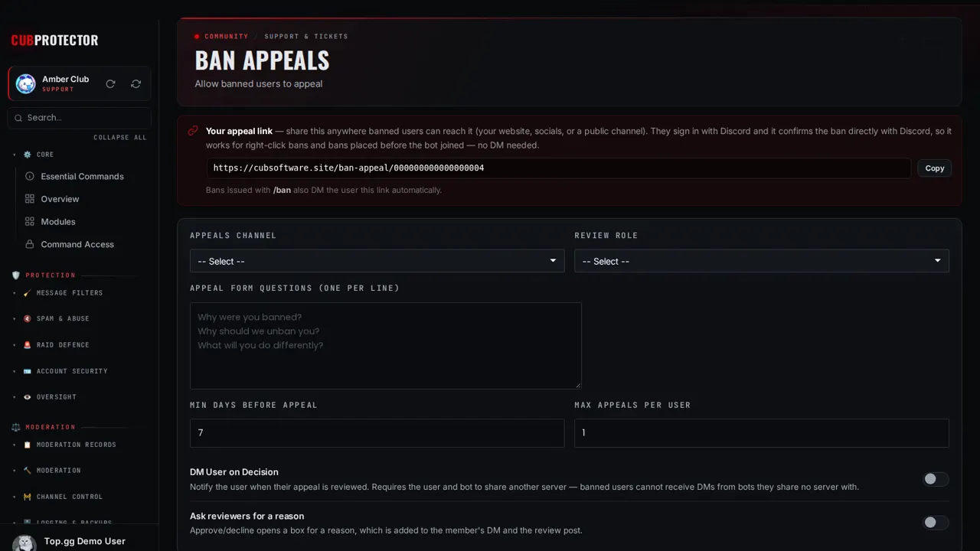
Task: Enable the DM User on Decision toggle
Action: (936, 479)
